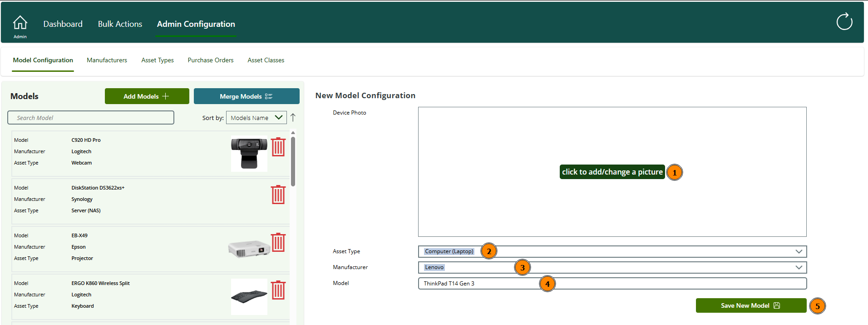The height and width of the screenshot is (325, 868).
Task: Delete the DiskStation DS3622xs+ model
Action: coord(278,195)
